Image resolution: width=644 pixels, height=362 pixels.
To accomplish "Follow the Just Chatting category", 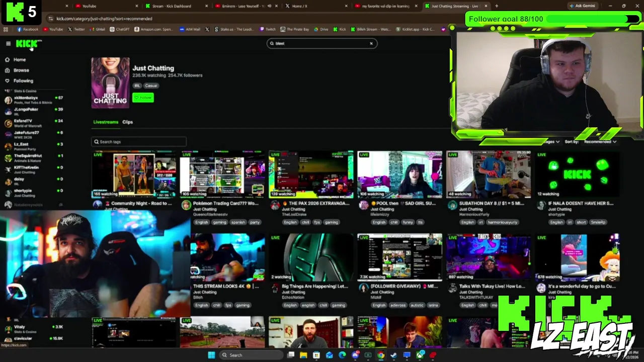I will coord(143,98).
